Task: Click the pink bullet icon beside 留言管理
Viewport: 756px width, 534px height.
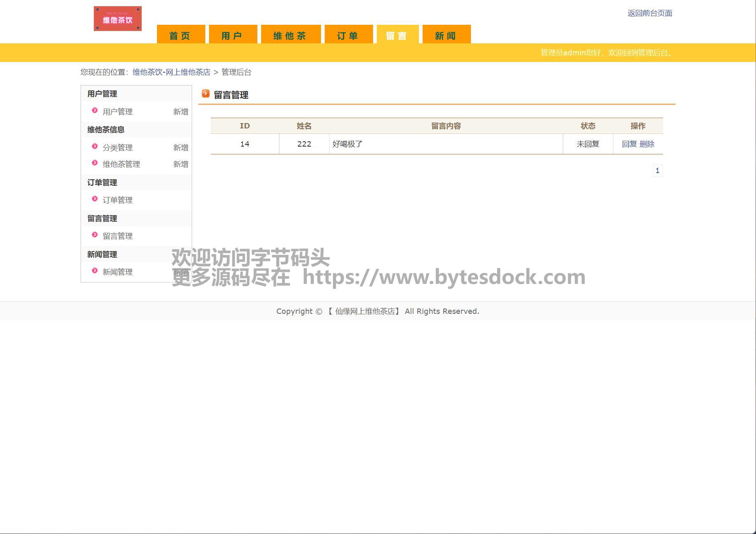Action: point(95,235)
